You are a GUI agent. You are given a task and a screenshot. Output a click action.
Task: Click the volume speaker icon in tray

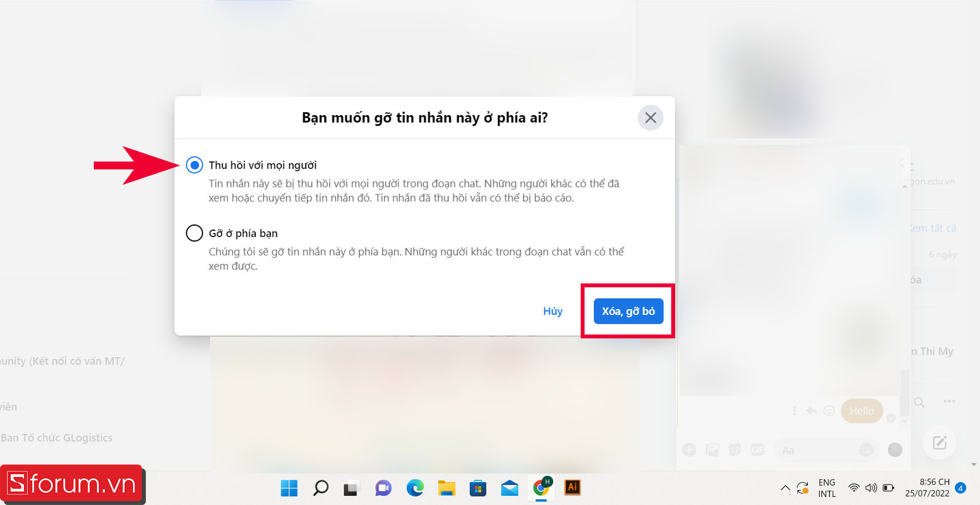pyautogui.click(x=871, y=488)
